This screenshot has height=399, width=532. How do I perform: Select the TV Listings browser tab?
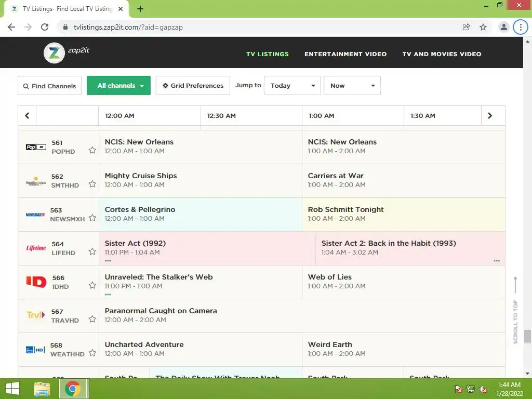click(x=67, y=9)
